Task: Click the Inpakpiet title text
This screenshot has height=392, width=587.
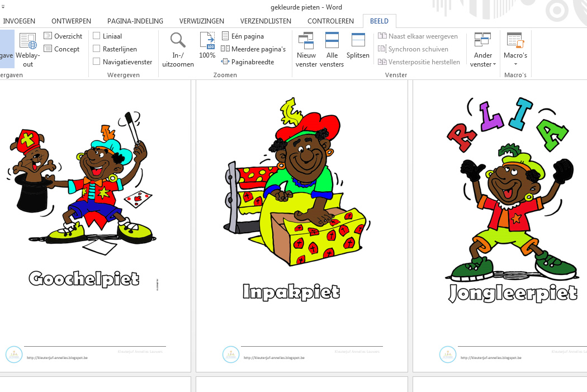Action: click(291, 292)
